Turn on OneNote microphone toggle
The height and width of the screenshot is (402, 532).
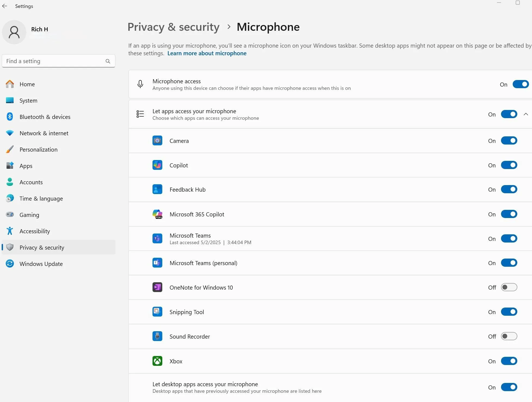click(509, 287)
